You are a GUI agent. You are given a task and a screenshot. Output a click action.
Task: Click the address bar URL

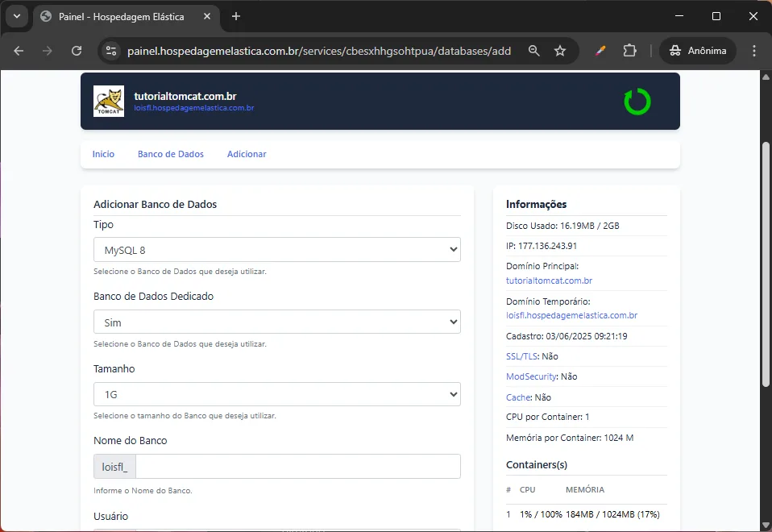(x=319, y=51)
